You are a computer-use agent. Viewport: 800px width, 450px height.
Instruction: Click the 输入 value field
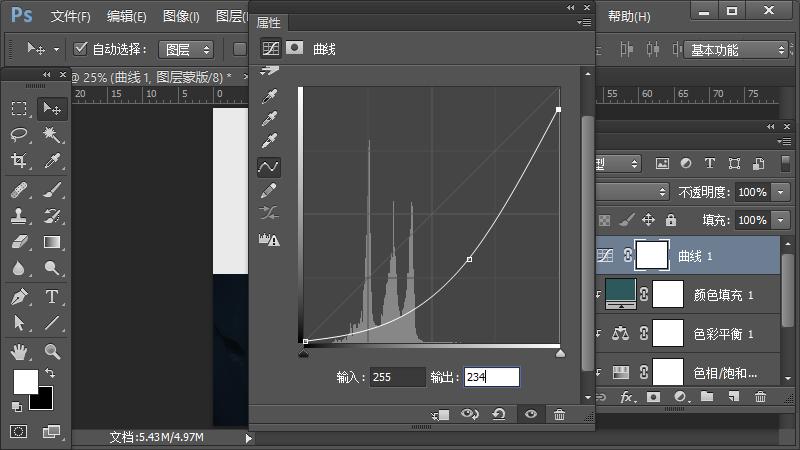(396, 377)
